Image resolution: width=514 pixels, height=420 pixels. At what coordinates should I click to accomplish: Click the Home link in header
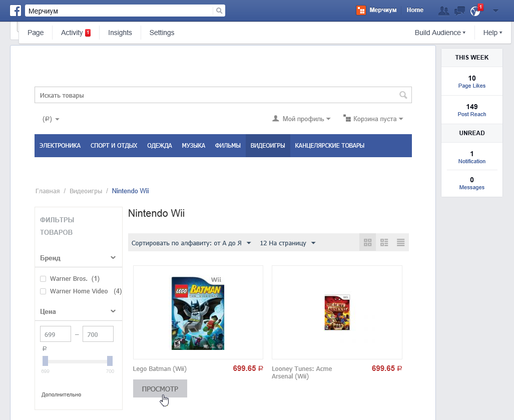pyautogui.click(x=415, y=10)
